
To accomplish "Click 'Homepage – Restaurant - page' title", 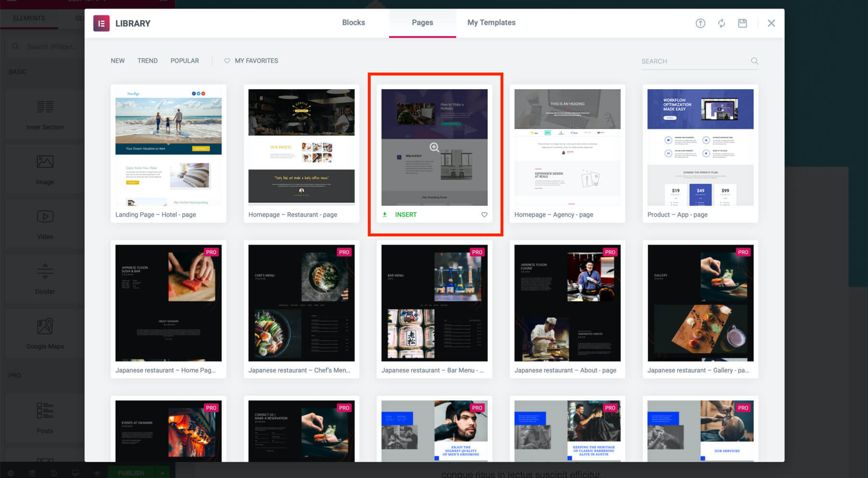I will [293, 215].
